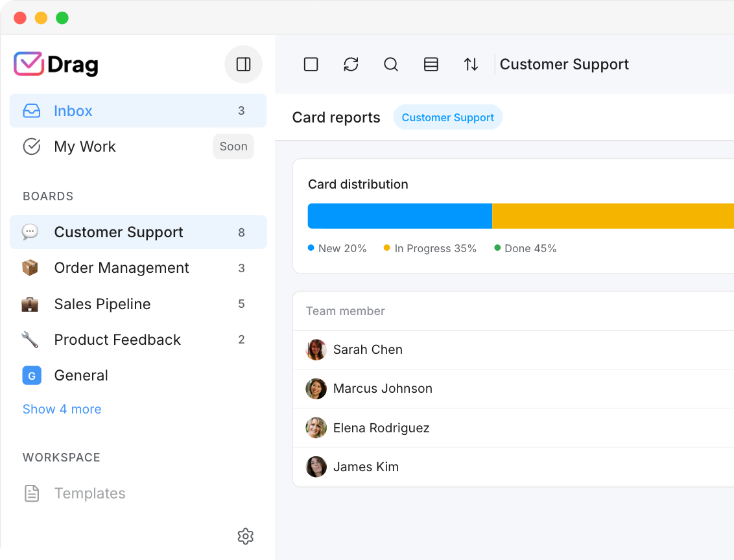
Task: Click the Soon badge next to My Work
Action: click(x=233, y=146)
